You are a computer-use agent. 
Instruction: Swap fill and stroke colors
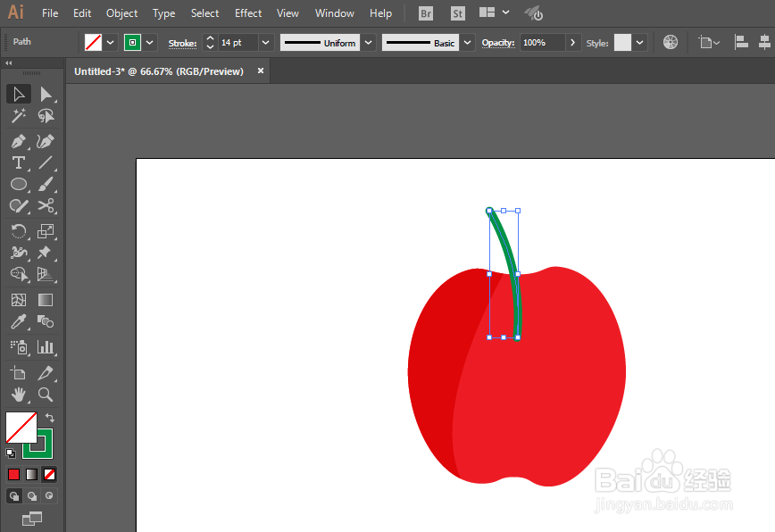49,418
